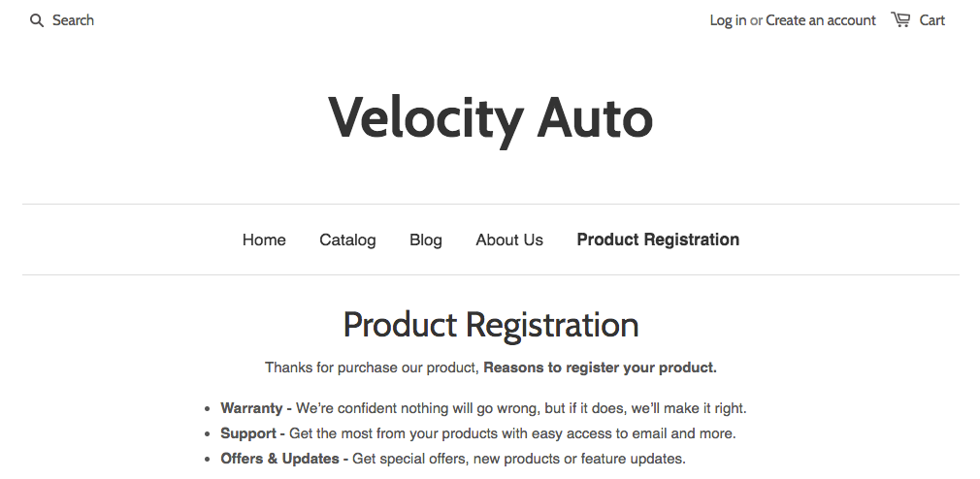Go to the Home menu item

click(x=264, y=239)
